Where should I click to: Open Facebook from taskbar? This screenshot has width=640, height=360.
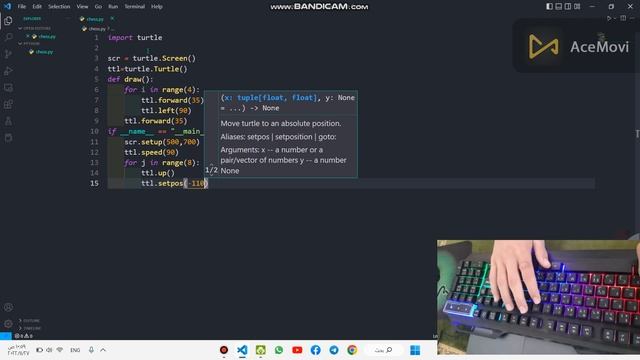coord(316,350)
